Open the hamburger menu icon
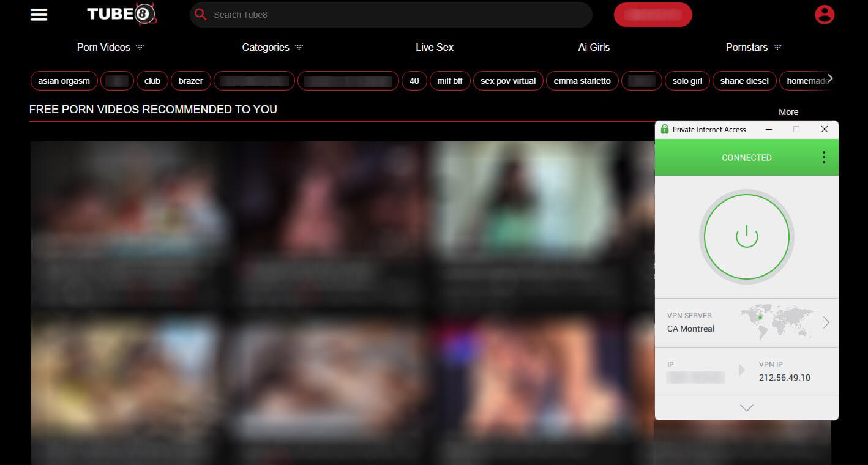 [39, 14]
